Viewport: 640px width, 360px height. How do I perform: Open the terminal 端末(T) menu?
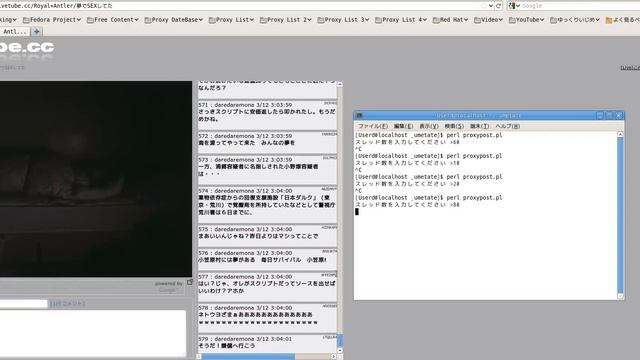(479, 126)
